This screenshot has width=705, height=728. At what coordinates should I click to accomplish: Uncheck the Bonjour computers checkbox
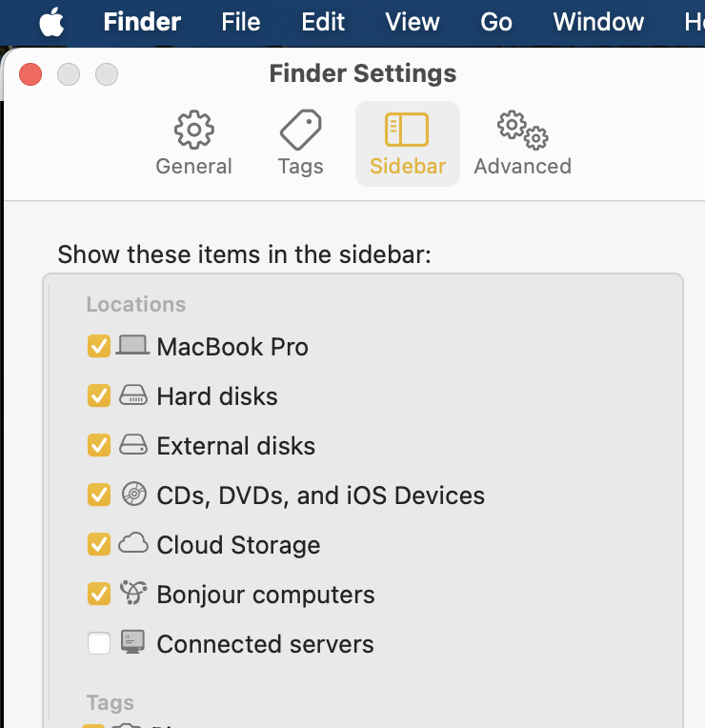98,594
